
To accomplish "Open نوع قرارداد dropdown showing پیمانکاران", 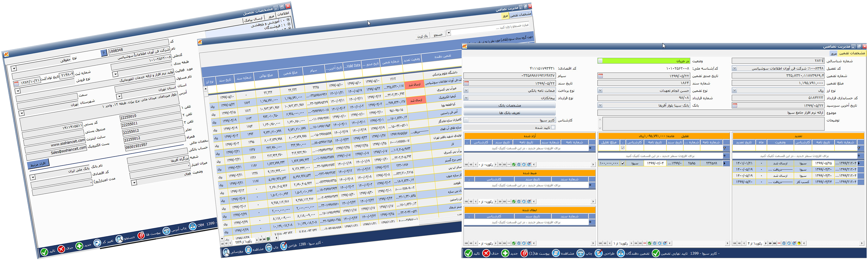I will (466, 98).
